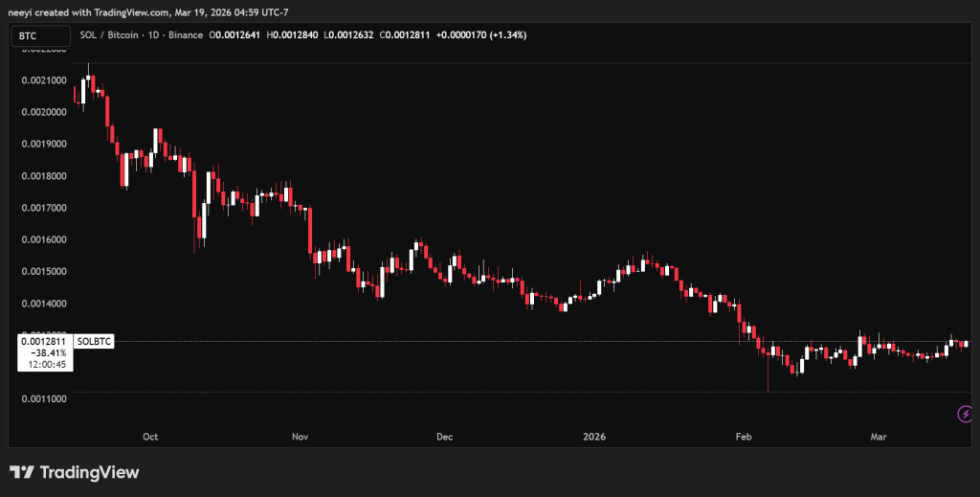This screenshot has height=497, width=980.
Task: Click the purple lightning bolt icon
Action: point(966,414)
